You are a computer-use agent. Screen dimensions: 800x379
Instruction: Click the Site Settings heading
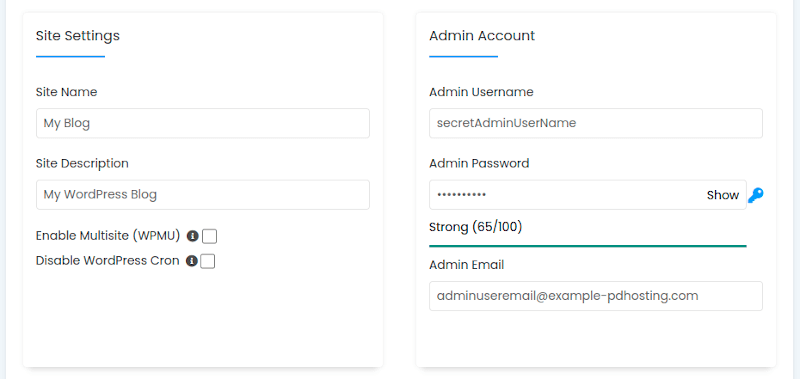[78, 36]
